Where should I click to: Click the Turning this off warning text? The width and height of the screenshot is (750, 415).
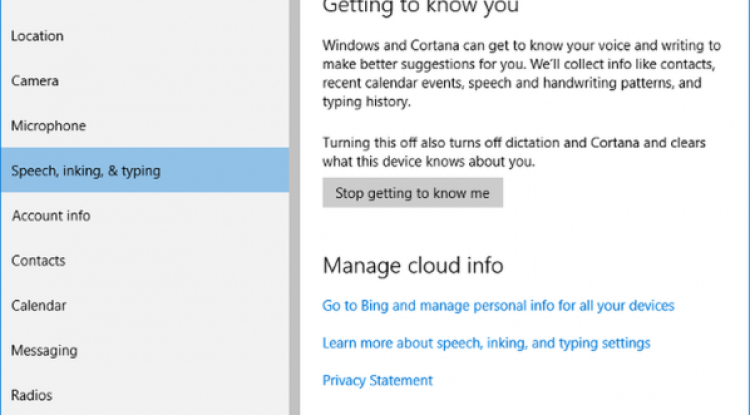pyautogui.click(x=514, y=152)
